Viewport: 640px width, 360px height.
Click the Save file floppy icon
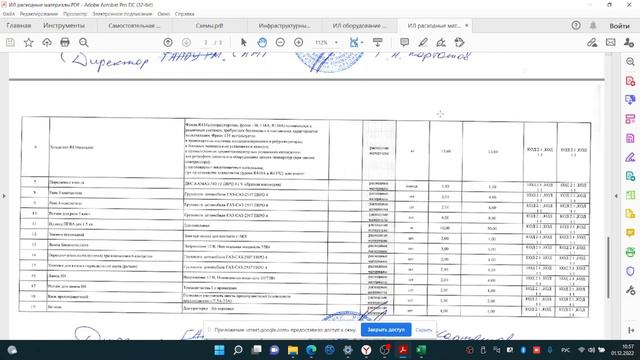[10, 42]
